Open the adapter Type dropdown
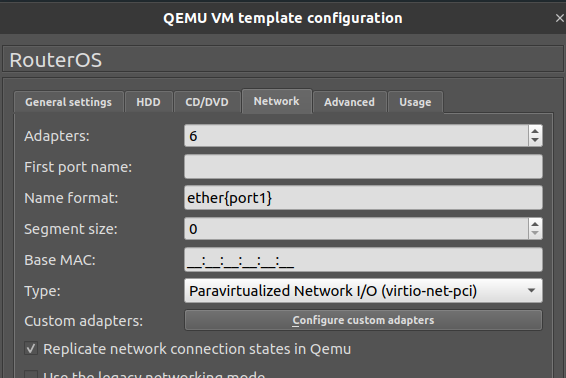 point(363,291)
